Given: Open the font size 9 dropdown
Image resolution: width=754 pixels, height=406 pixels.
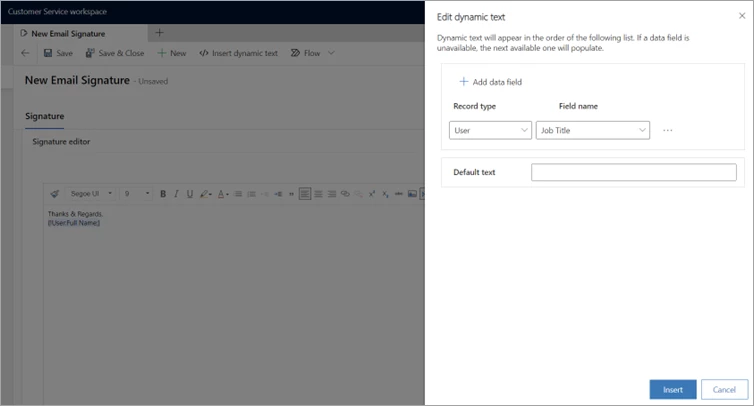Looking at the screenshot, I should click(136, 194).
